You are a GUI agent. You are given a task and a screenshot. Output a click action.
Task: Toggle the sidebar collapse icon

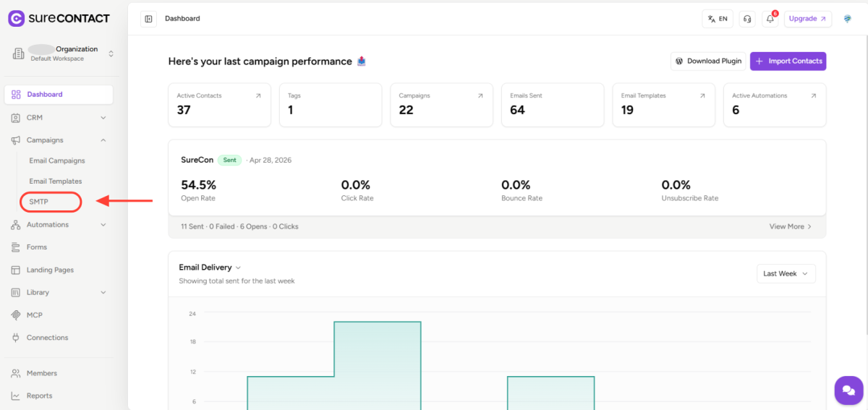tap(148, 19)
